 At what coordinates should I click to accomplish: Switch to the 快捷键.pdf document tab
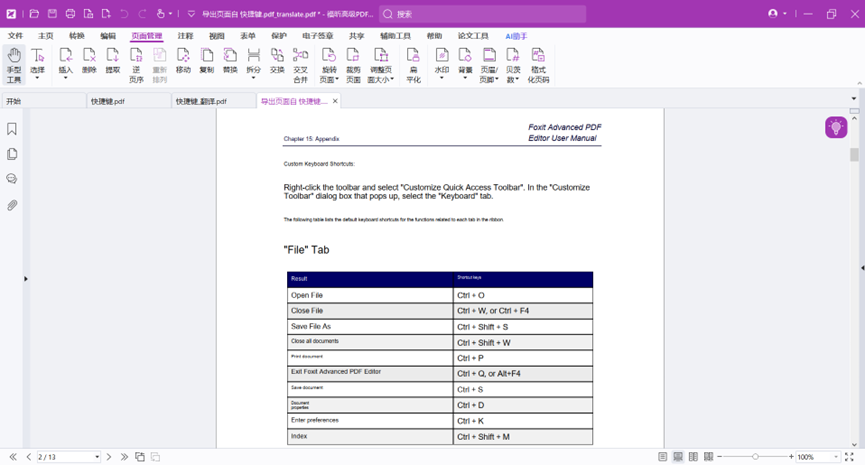click(128, 101)
